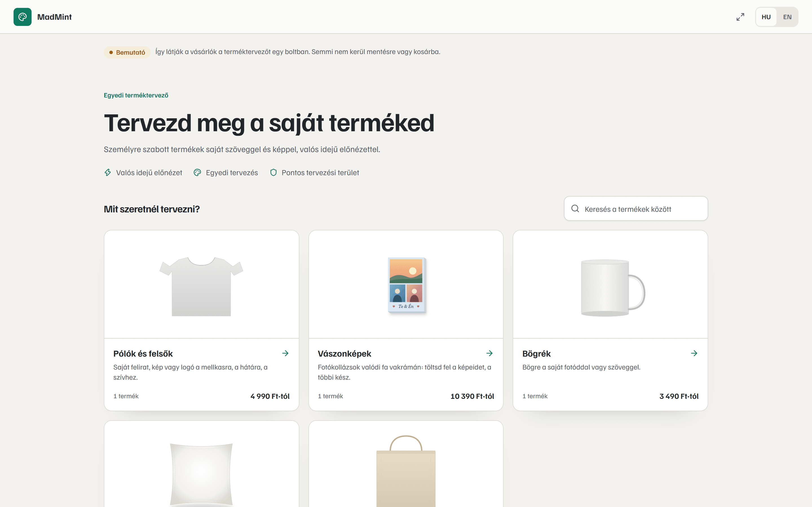
Task: Open the arrow on the Pólók és felsők card
Action: pos(285,353)
